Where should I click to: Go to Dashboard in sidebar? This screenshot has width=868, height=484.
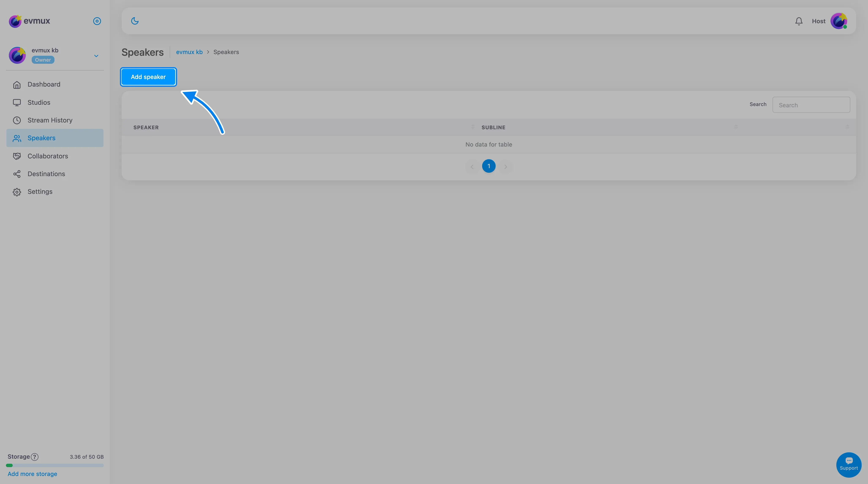55,84
